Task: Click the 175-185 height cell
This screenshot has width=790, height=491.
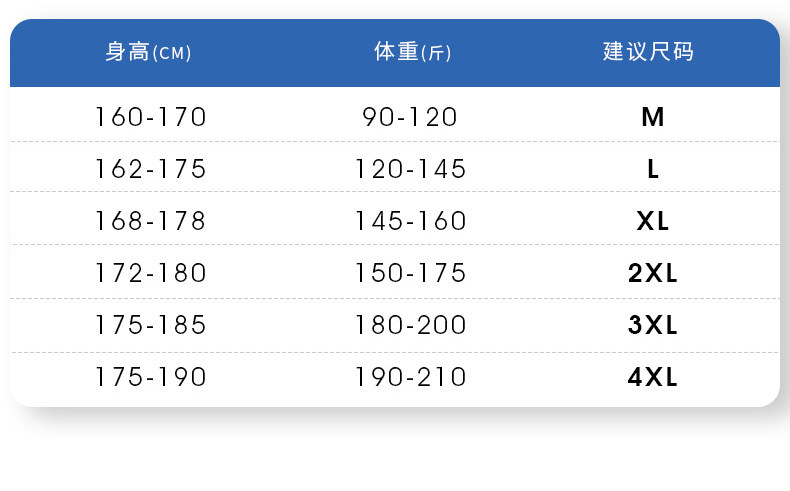Action: pyautogui.click(x=151, y=325)
